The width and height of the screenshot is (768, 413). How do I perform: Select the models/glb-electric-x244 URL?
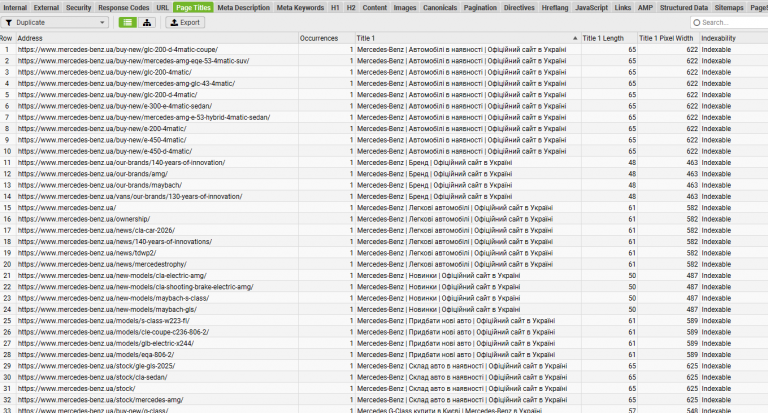[106, 343]
